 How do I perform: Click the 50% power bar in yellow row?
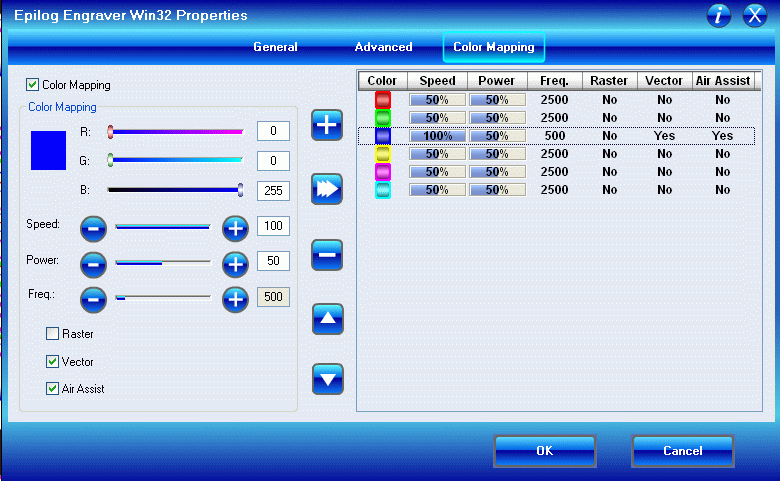tap(497, 154)
